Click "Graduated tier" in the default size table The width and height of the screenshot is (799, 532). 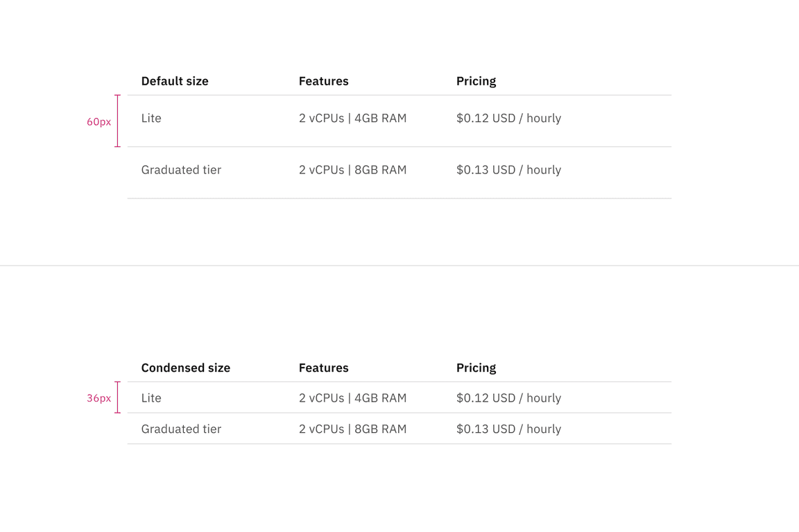pyautogui.click(x=181, y=170)
